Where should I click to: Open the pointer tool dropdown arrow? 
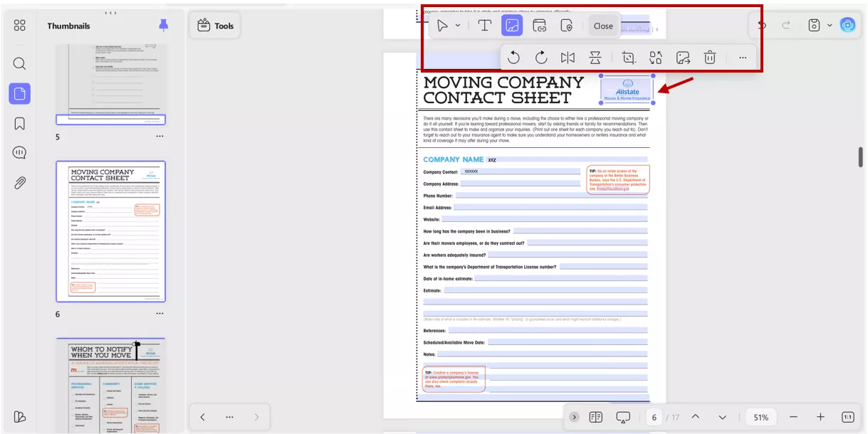pos(458,26)
